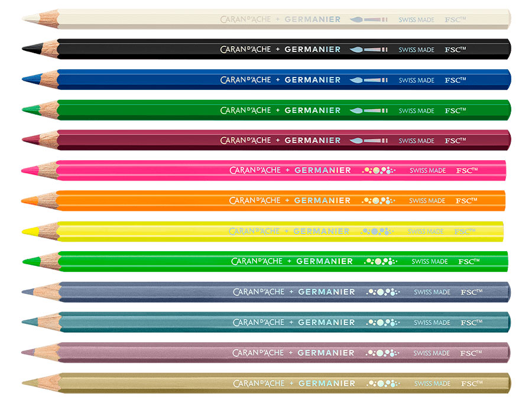Click 'CARAN D'ACHE' on the black pencil

(x=246, y=50)
